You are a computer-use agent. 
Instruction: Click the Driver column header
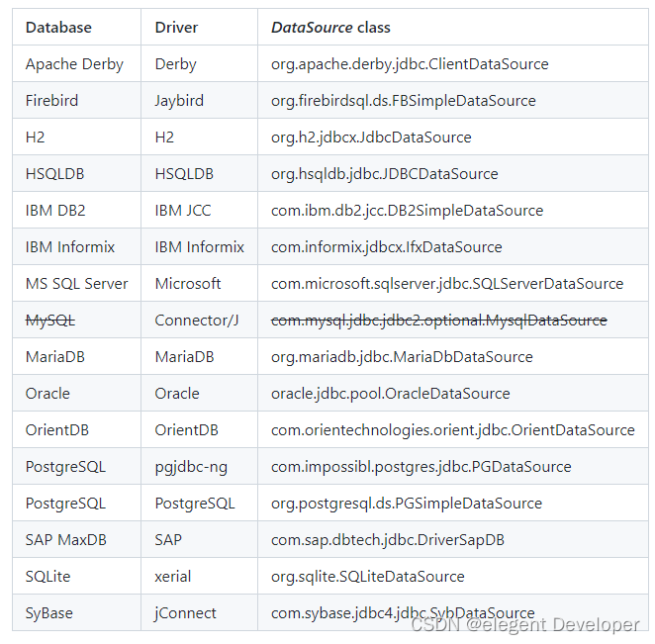pos(177,28)
